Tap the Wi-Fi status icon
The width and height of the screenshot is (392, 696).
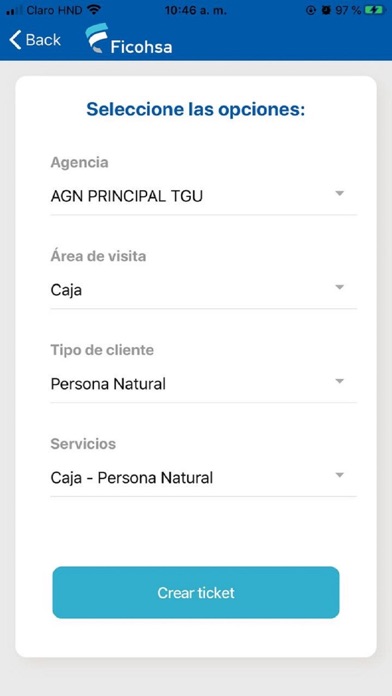94,10
